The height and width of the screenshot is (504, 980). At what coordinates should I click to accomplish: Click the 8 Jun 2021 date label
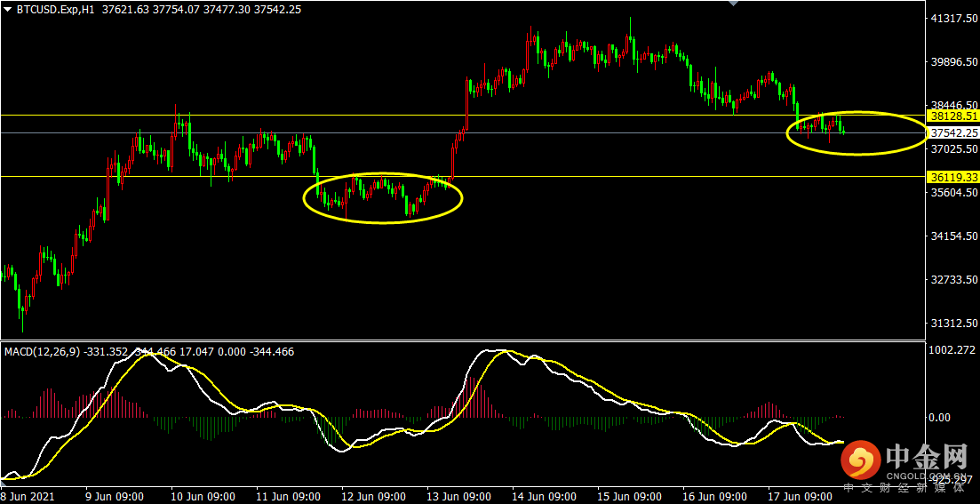click(28, 497)
